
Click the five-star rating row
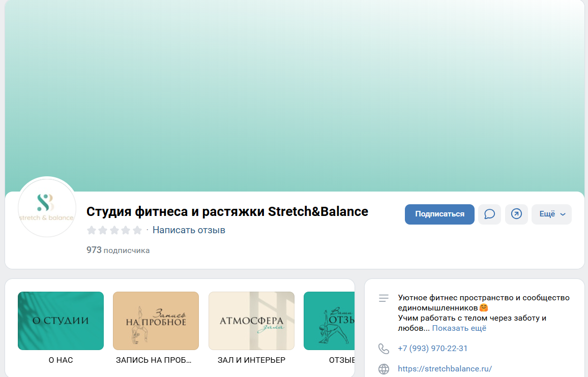(114, 230)
